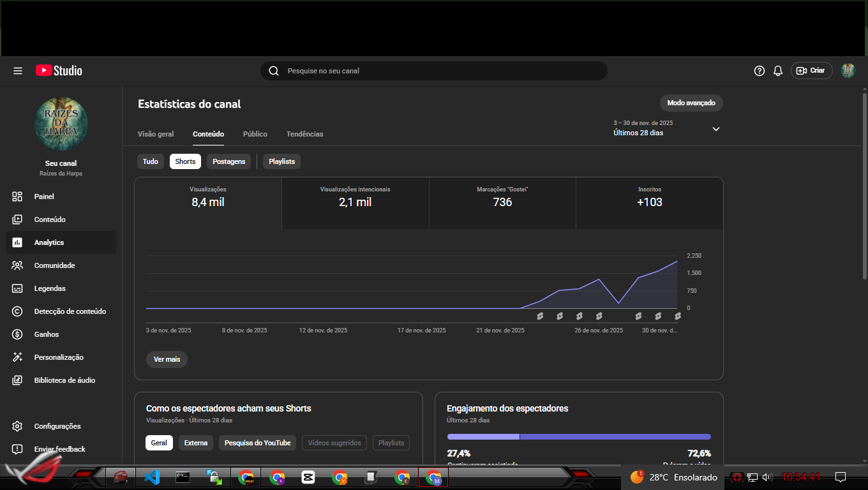Screen dimensions: 868x490
Task: Open the notifications bell
Action: pos(777,71)
